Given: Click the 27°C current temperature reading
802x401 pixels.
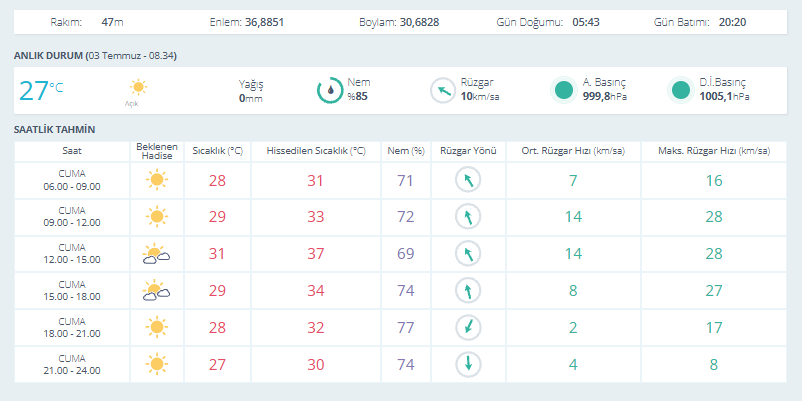Looking at the screenshot, I should pyautogui.click(x=41, y=91).
